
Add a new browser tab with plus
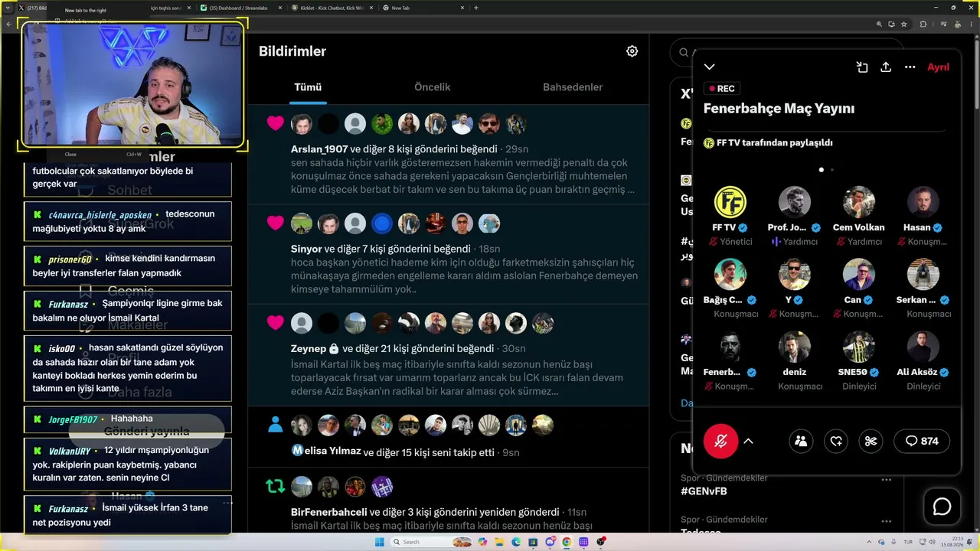[476, 8]
